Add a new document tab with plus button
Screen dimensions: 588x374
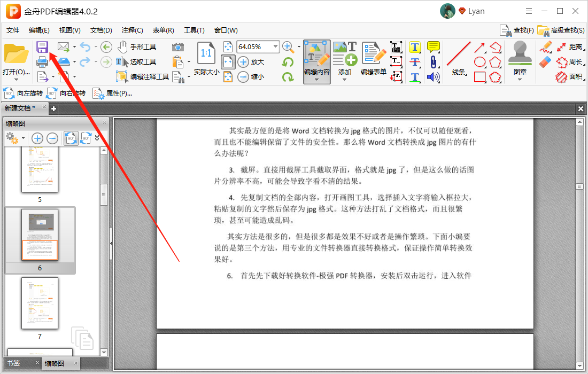pos(53,108)
